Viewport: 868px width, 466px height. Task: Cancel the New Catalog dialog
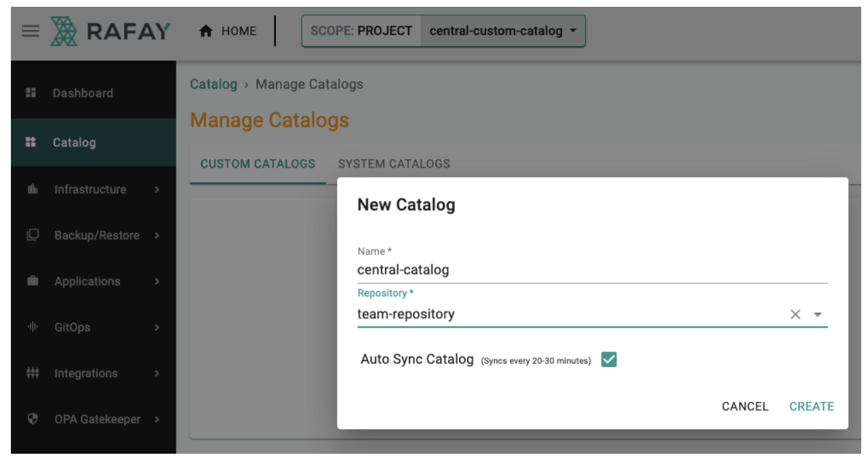click(745, 407)
